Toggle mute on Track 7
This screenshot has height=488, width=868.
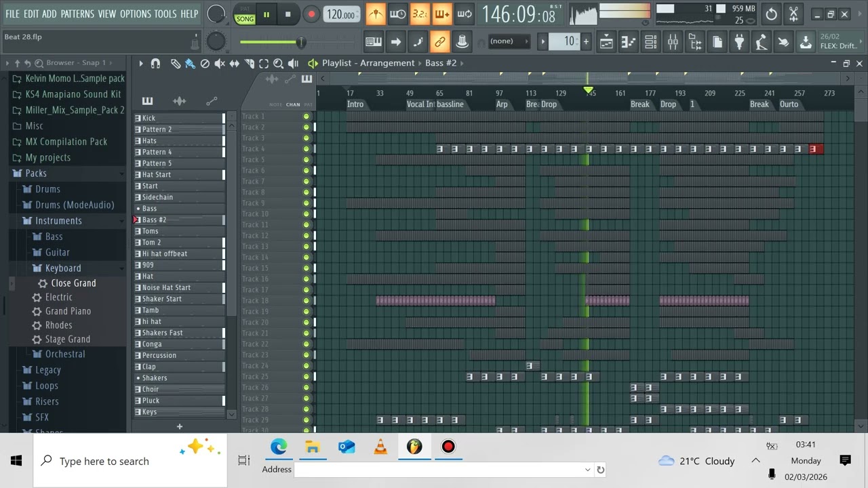point(306,182)
